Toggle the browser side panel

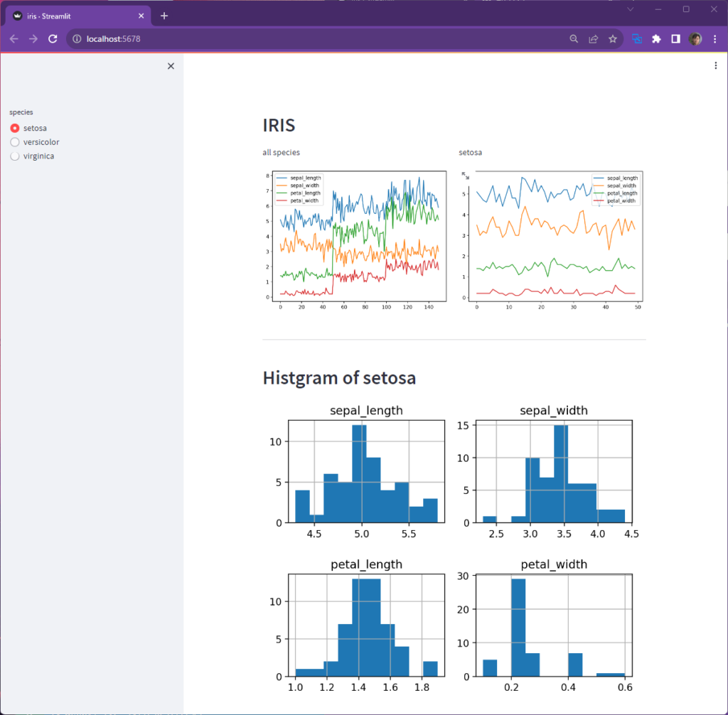tap(676, 39)
